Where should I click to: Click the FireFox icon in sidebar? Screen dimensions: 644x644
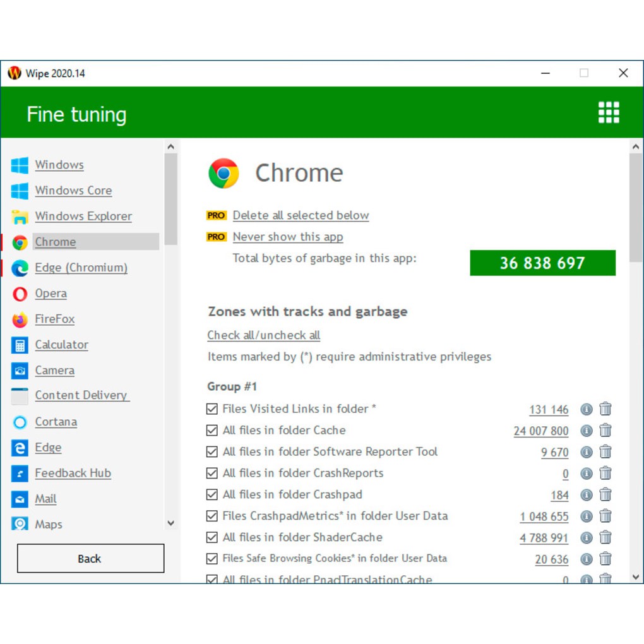click(20, 319)
